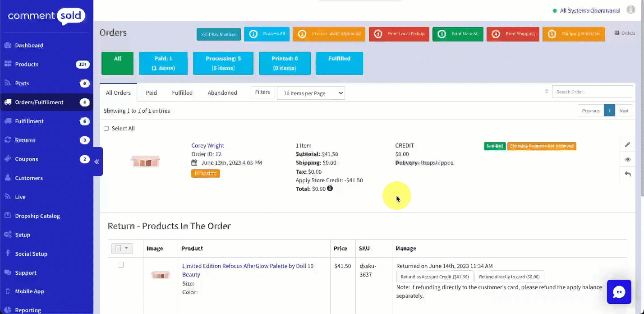Expand the Filters options
Image resolution: width=644 pixels, height=314 pixels.
click(262, 92)
